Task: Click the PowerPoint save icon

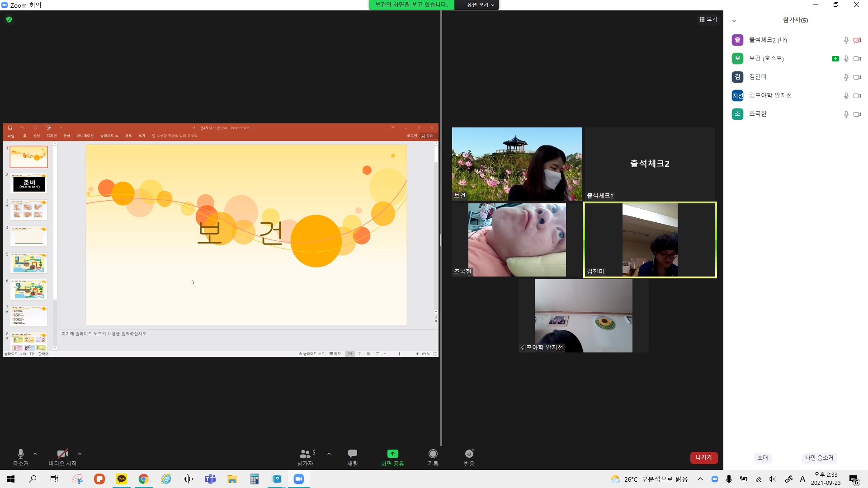Action: coord(10,128)
